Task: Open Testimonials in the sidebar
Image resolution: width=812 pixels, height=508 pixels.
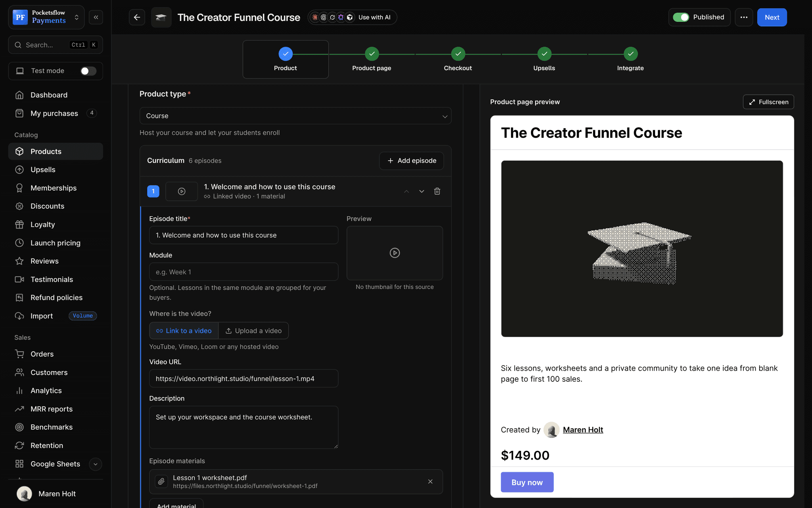Action: (x=56, y=279)
